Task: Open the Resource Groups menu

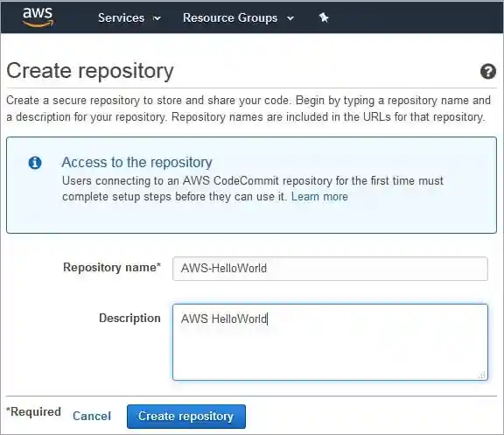Action: click(x=230, y=18)
